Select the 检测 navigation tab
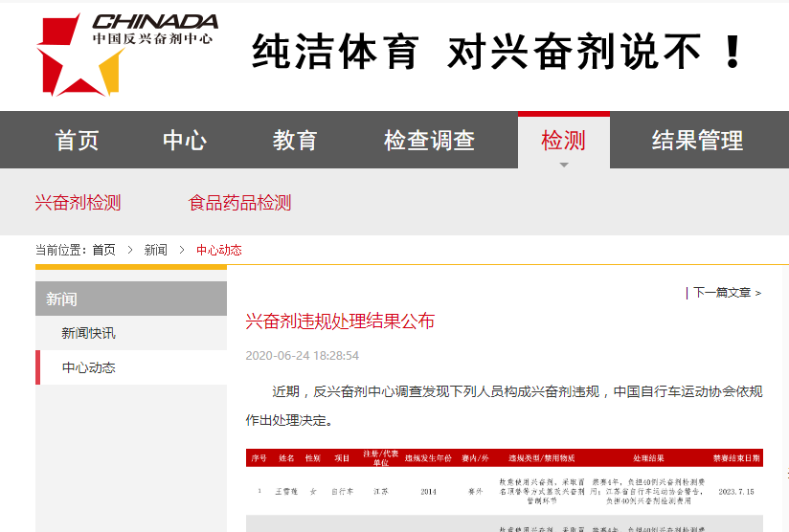 [563, 141]
